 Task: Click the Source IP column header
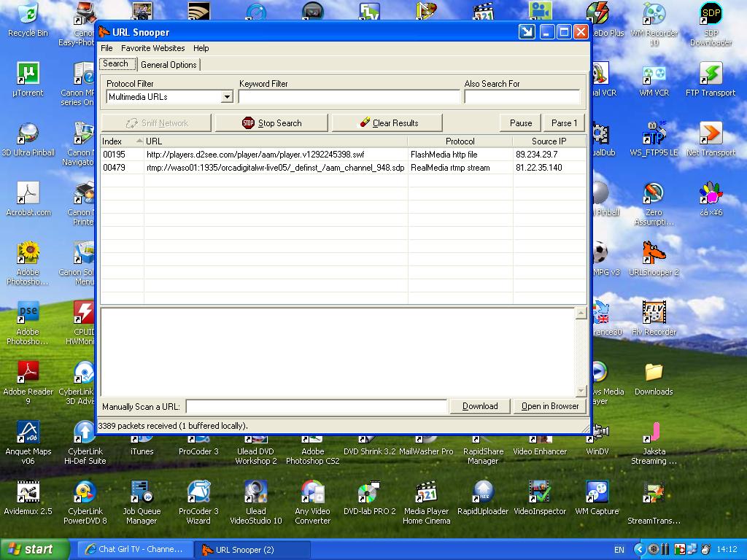(549, 141)
